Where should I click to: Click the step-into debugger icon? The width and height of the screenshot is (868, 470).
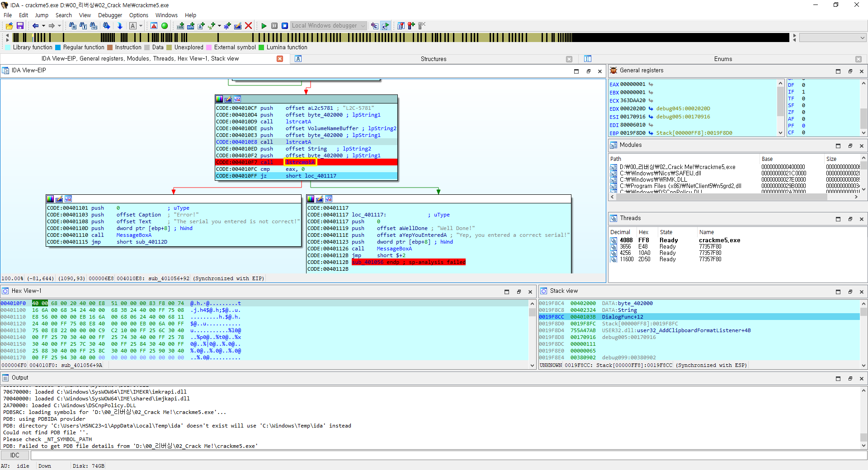pyautogui.click(x=375, y=26)
